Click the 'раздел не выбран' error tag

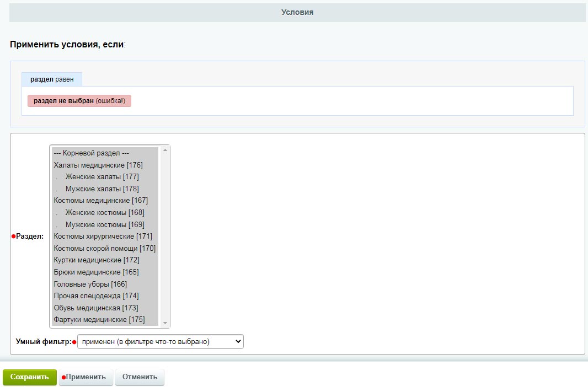[x=79, y=101]
